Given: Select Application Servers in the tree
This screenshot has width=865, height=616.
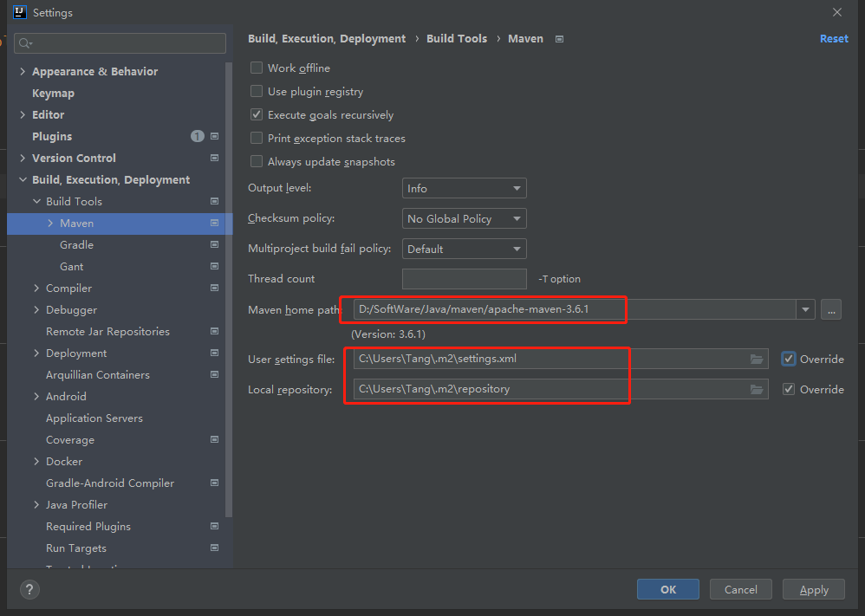Looking at the screenshot, I should (94, 418).
